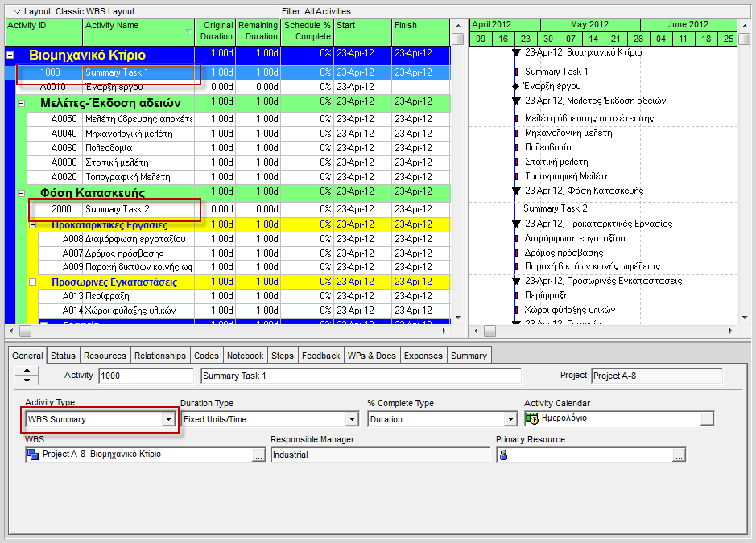The height and width of the screenshot is (543, 756).
Task: Go to previous activity with up arrow
Action: pyautogui.click(x=27, y=371)
